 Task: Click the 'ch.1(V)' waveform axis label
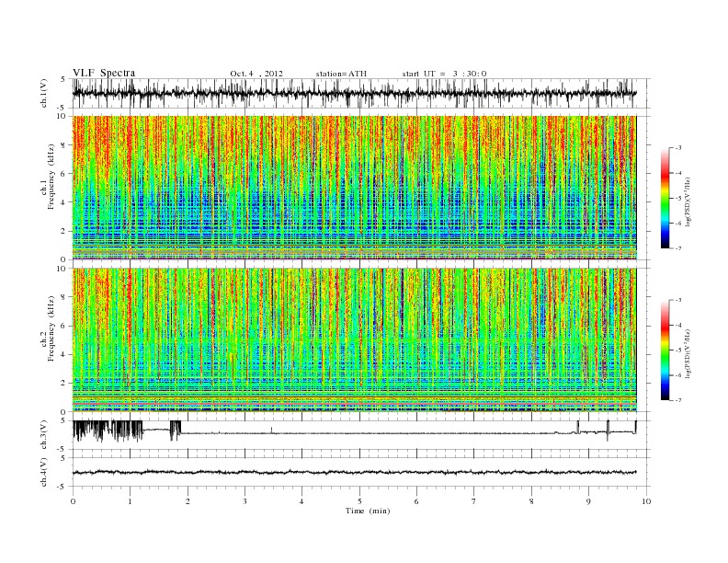point(44,93)
